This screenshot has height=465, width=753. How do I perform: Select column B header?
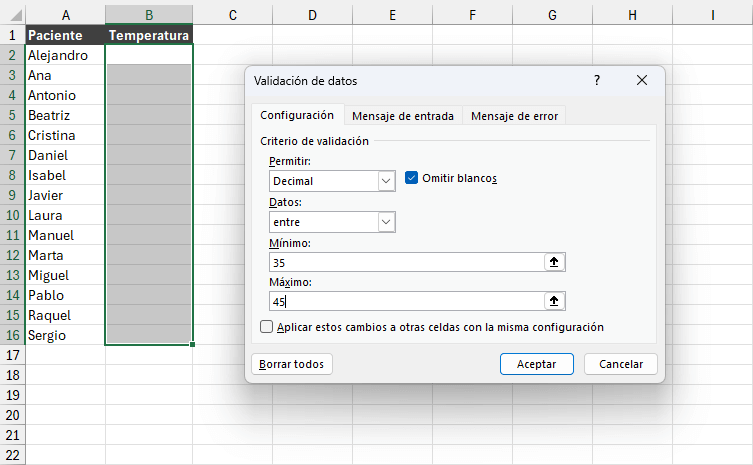[149, 15]
